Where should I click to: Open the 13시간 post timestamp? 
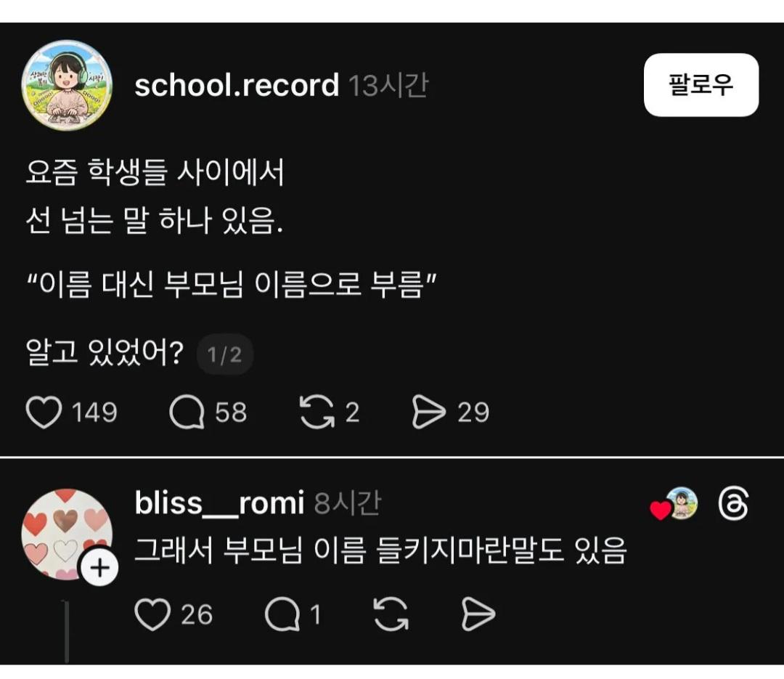[388, 86]
